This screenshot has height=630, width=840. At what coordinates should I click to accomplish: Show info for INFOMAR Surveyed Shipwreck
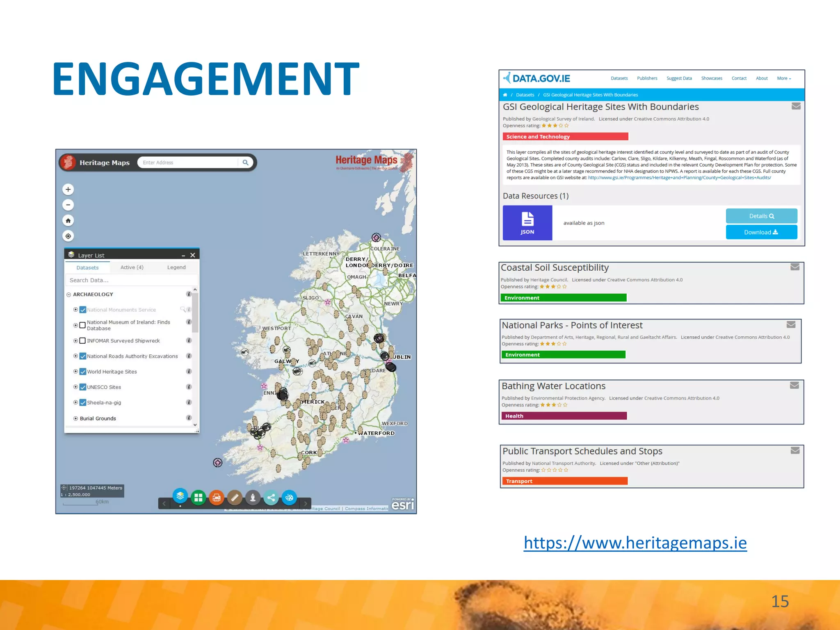coord(189,340)
